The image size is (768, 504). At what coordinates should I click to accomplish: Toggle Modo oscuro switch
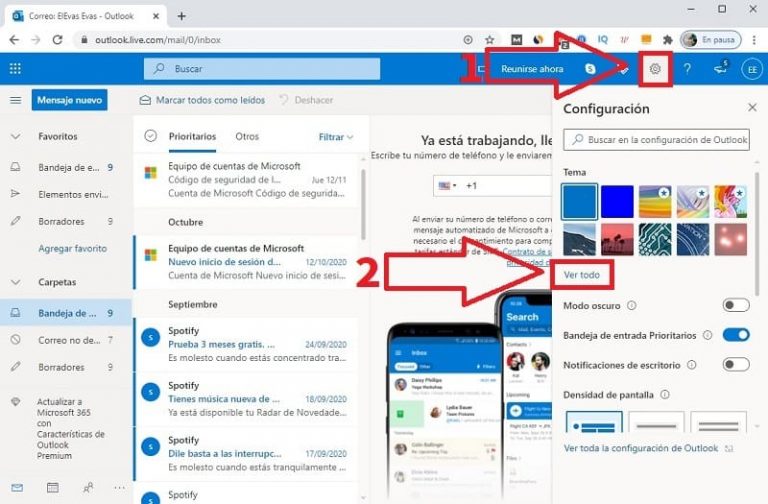pos(736,305)
